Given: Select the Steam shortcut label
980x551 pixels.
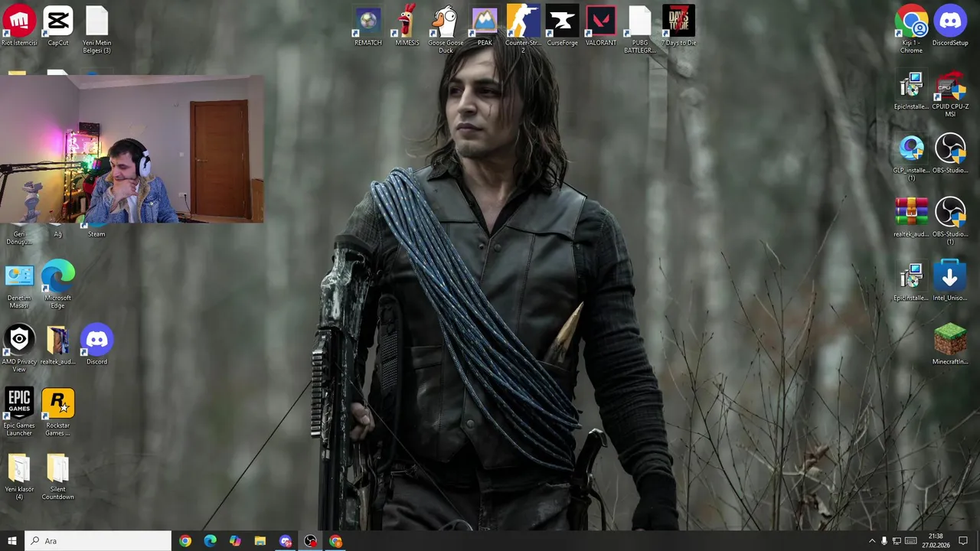Looking at the screenshot, I should coord(96,234).
